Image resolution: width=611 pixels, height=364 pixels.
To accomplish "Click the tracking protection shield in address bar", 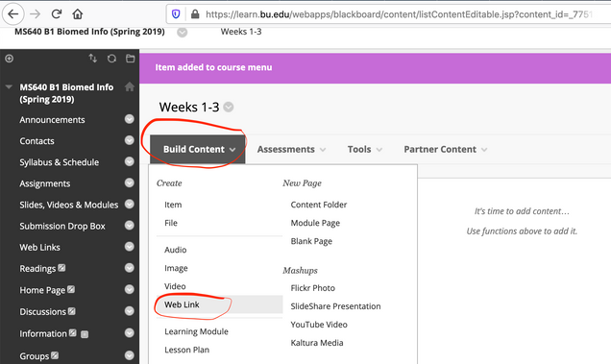I will click(x=176, y=14).
